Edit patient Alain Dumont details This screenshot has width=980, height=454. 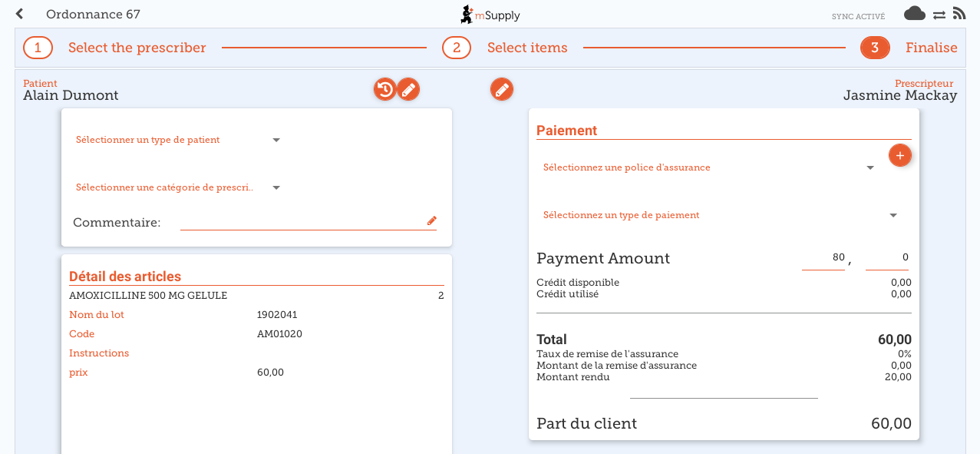[408, 90]
